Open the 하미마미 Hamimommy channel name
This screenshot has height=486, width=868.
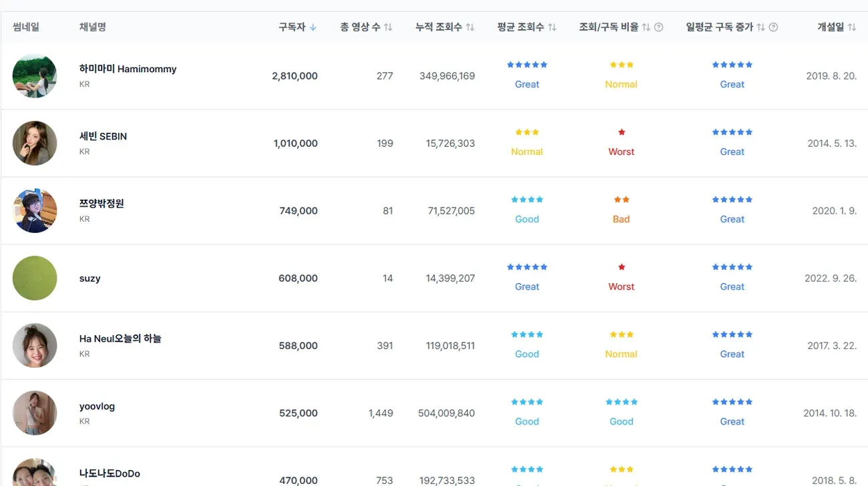[x=128, y=69]
